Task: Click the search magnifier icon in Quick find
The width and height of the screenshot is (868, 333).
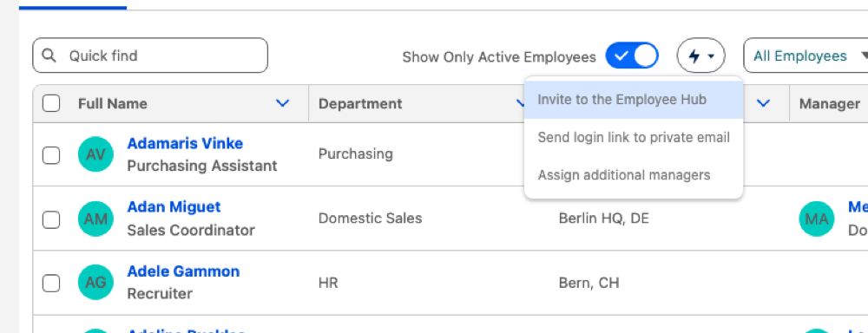Action: (49, 55)
